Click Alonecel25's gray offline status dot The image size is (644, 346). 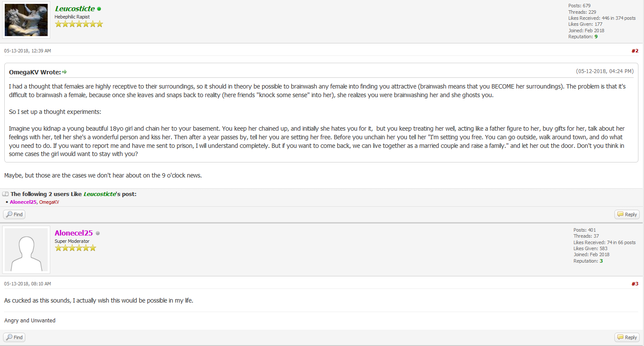98,233
